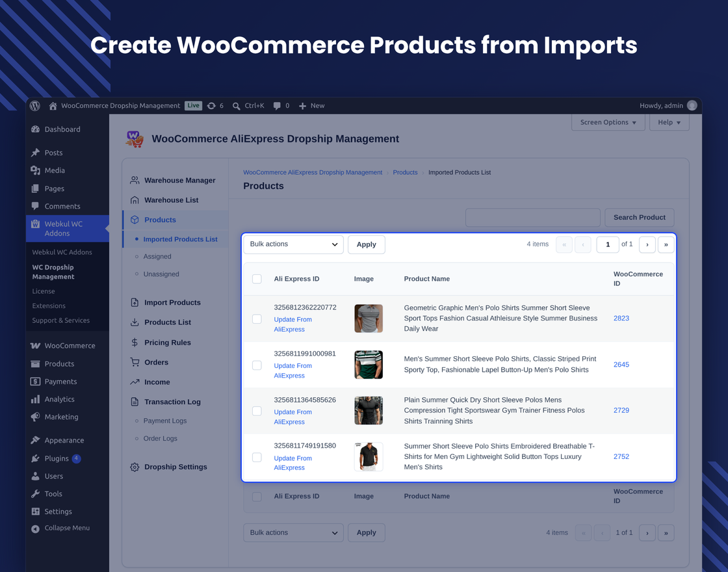Open the License link in WordPress sidebar
This screenshot has height=572, width=728.
click(x=43, y=291)
